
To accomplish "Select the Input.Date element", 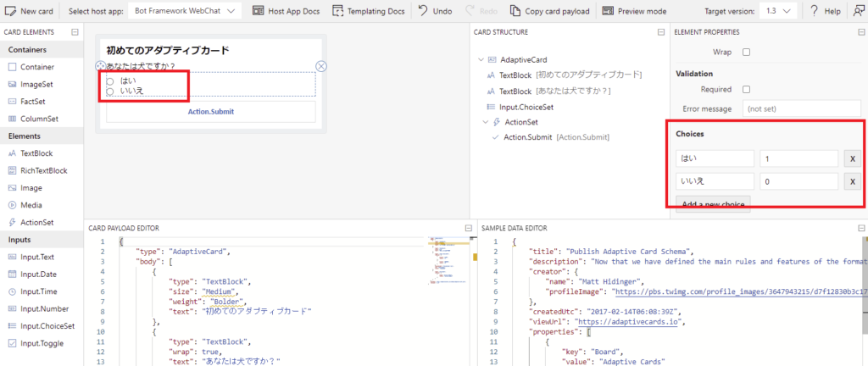I will pos(38,274).
